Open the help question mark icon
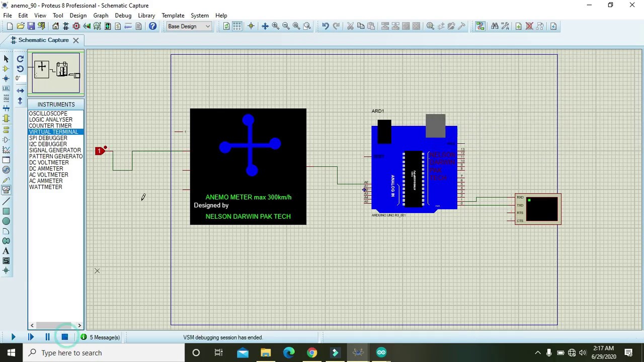The width and height of the screenshot is (644, 362). (152, 26)
